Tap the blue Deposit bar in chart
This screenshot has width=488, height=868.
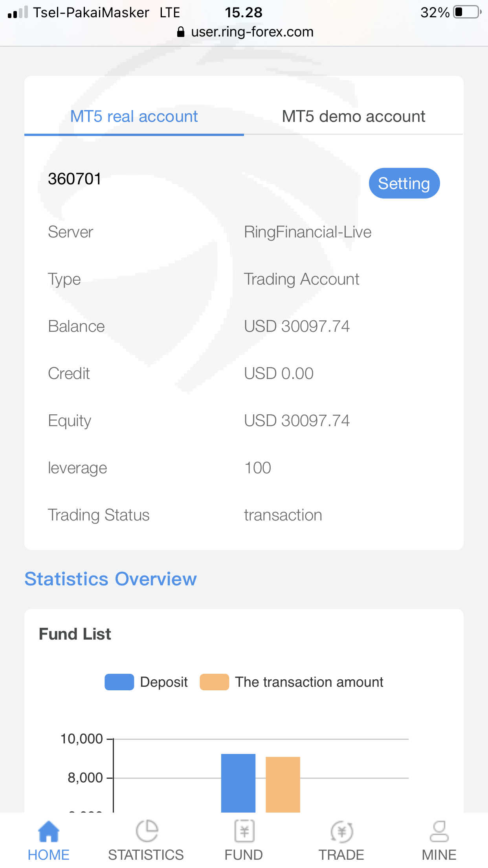pos(238,782)
